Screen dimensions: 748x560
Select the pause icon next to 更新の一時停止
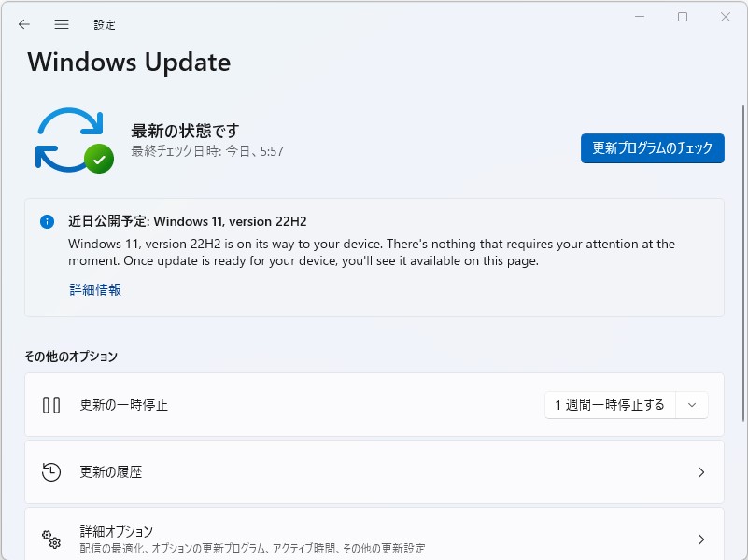50,404
